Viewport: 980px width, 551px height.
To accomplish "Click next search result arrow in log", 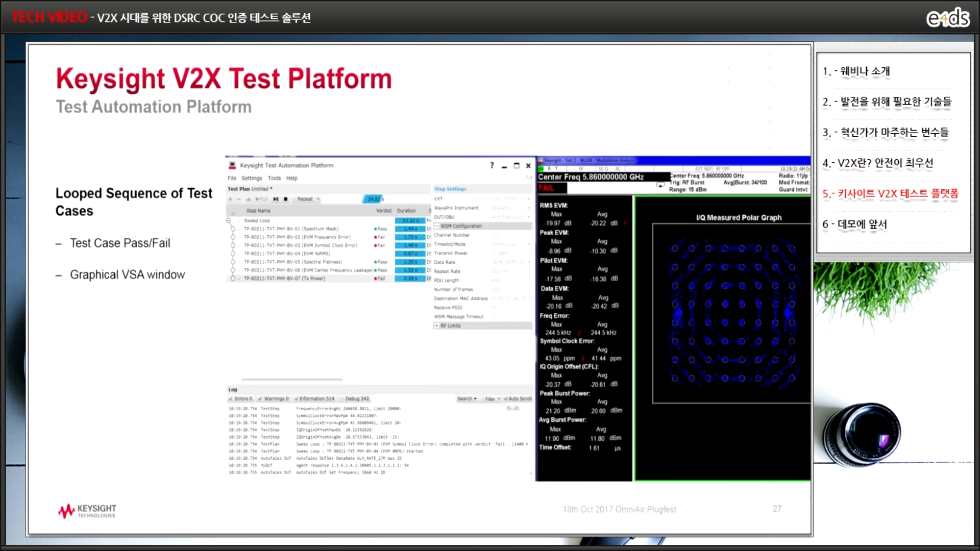I will coord(517,408).
